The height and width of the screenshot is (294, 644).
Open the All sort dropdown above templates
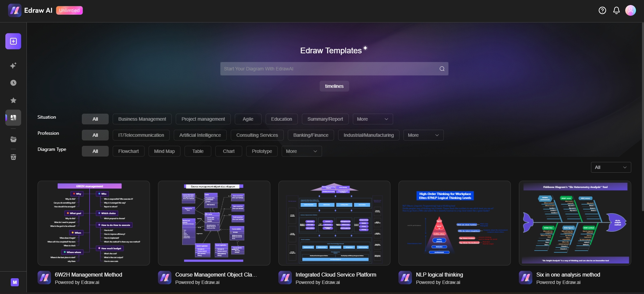(611, 167)
